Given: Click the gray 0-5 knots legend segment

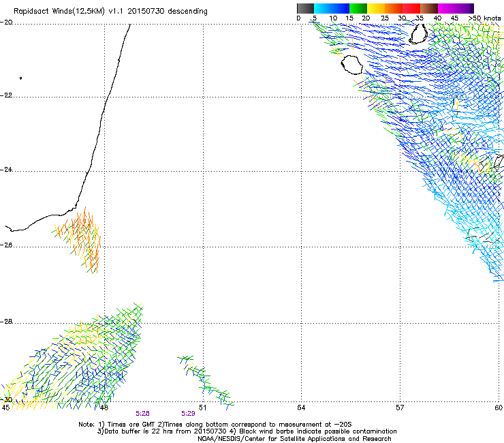Looking at the screenshot, I should (305, 8).
